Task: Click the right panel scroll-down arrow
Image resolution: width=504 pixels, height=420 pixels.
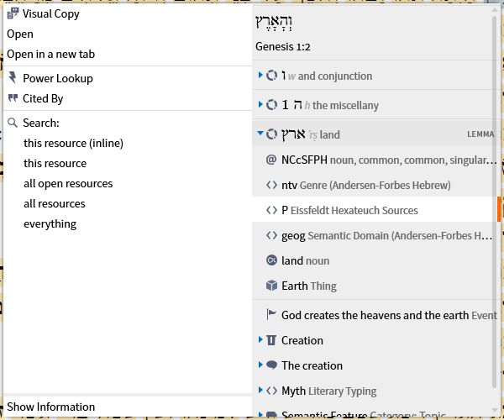Action: coord(495,410)
